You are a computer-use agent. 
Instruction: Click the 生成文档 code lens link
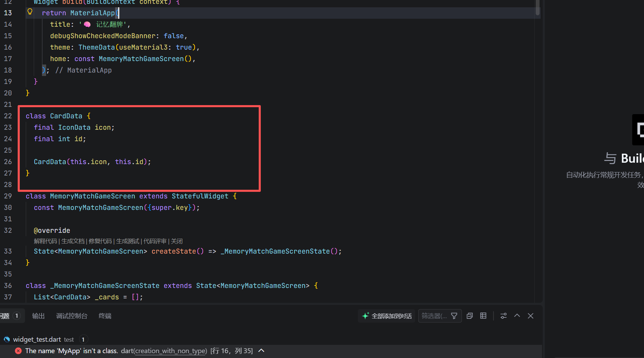point(73,241)
